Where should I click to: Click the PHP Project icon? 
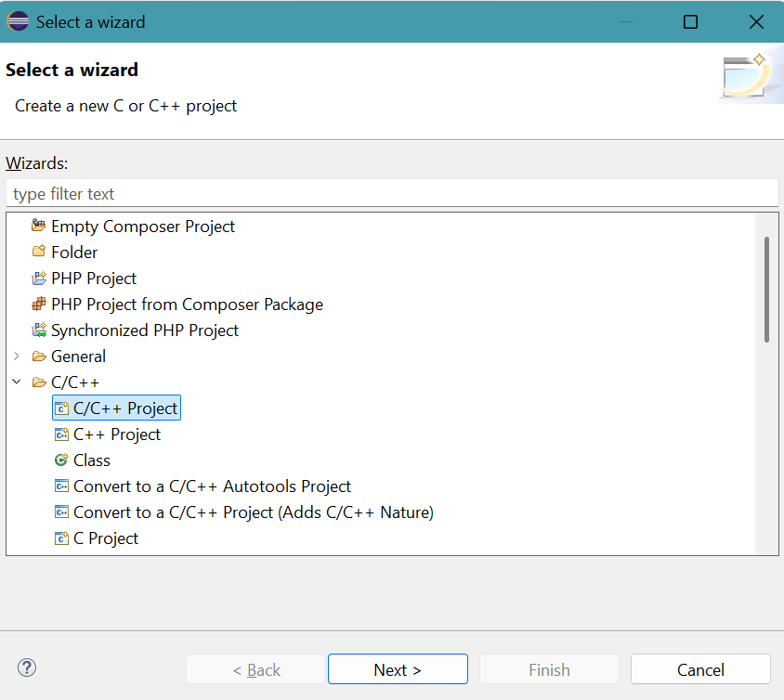38,278
